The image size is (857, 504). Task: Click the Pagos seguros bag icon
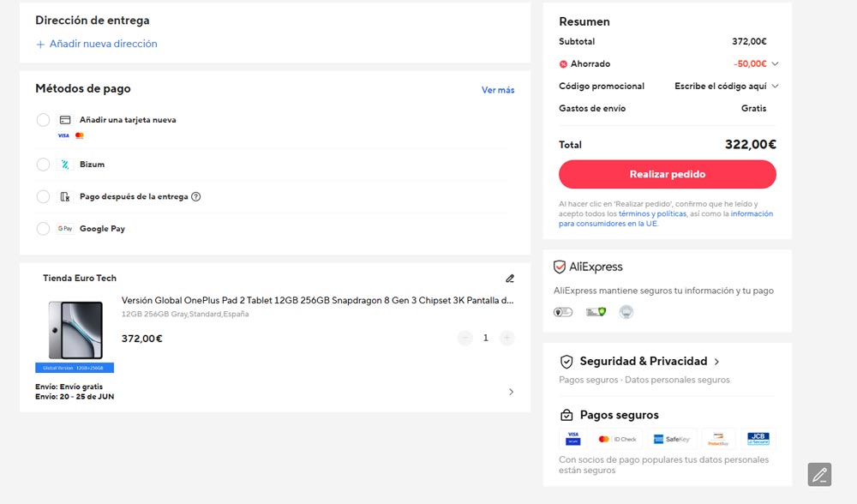tap(566, 415)
